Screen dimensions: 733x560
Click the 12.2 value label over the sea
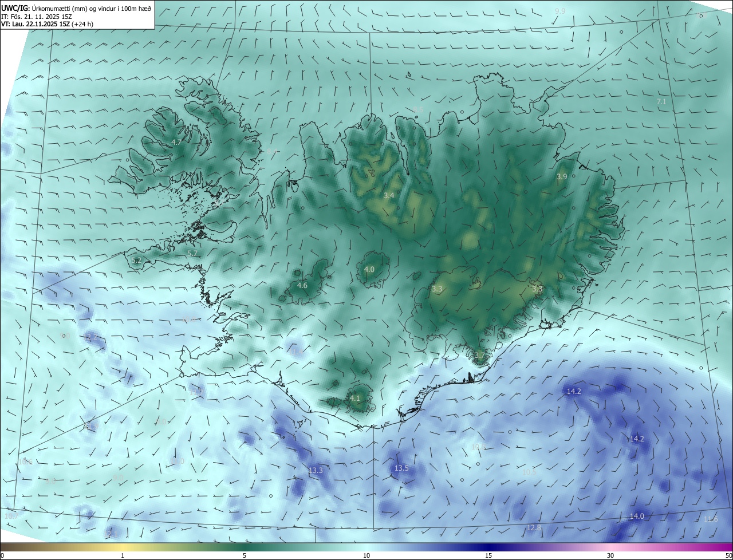91,337
